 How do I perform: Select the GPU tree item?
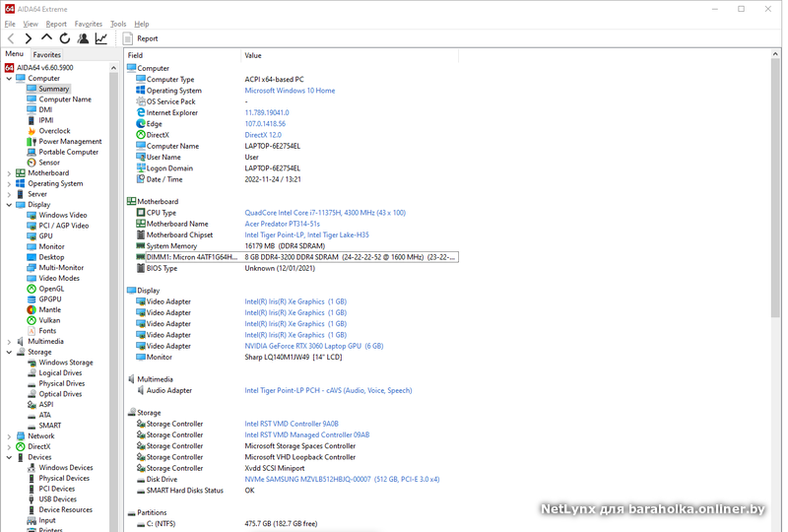45,235
